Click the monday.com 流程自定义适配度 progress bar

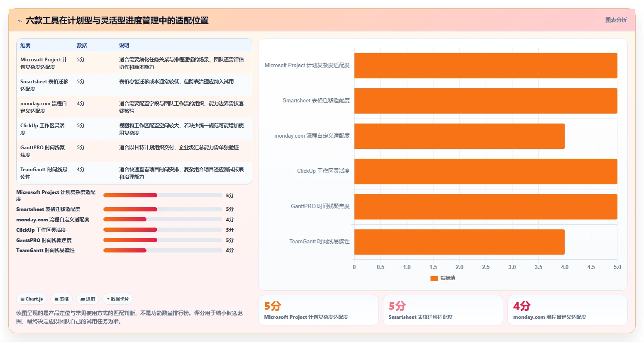click(163, 219)
